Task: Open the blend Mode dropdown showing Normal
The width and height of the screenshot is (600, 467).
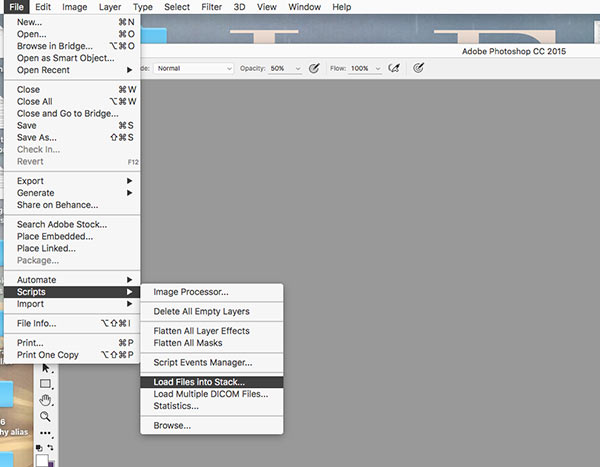Action: (x=194, y=68)
